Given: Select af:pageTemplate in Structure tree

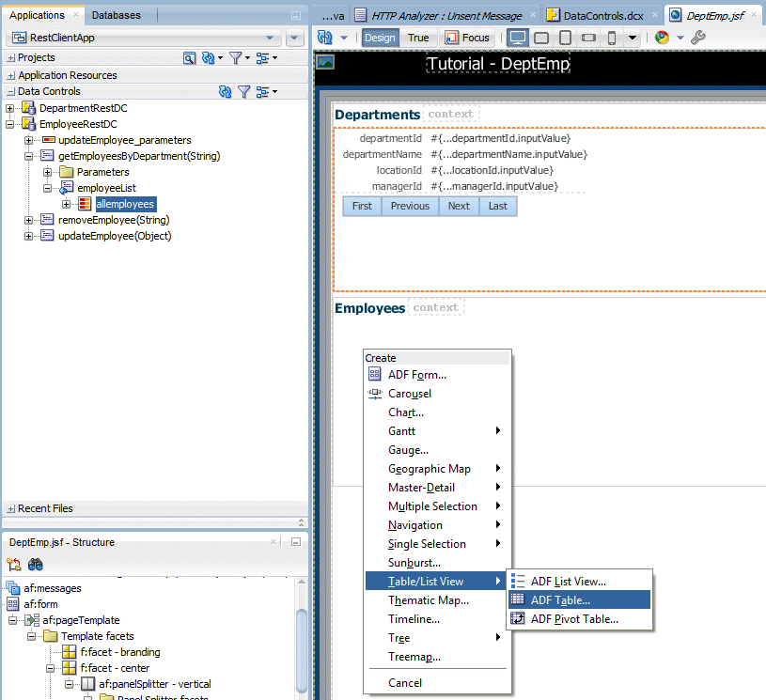Looking at the screenshot, I should click(x=81, y=620).
